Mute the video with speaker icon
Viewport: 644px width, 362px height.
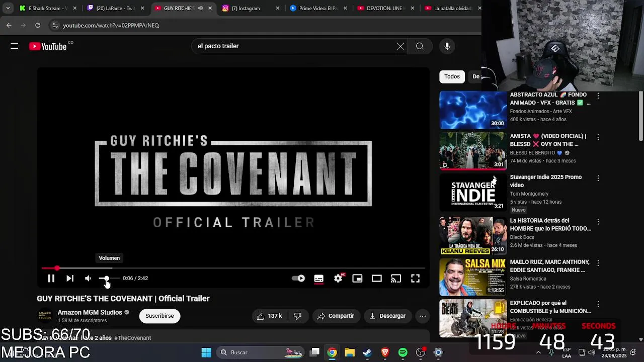(x=88, y=278)
